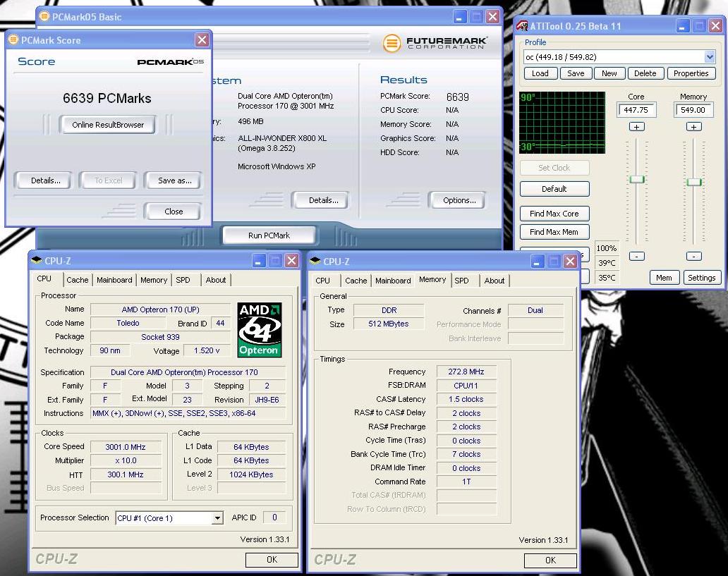Click the left CPU-Z window title icon
This screenshot has width=728, height=576.
[x=36, y=261]
